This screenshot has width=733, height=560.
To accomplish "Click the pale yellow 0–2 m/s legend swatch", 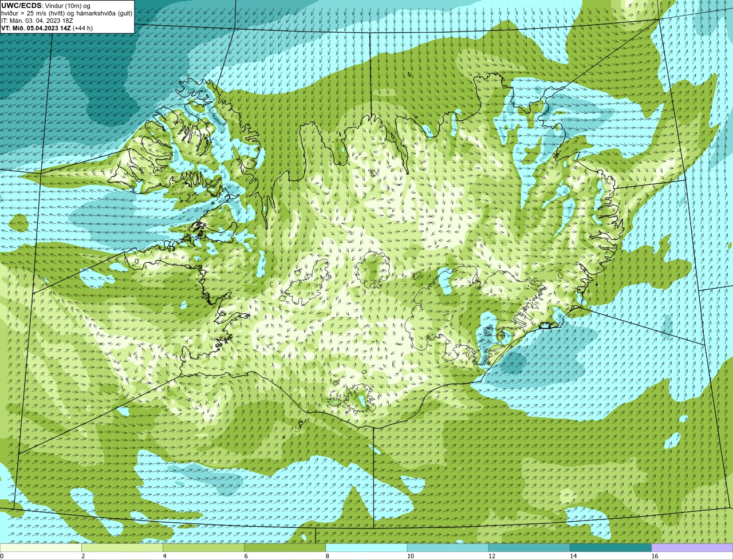I will click(x=41, y=548).
